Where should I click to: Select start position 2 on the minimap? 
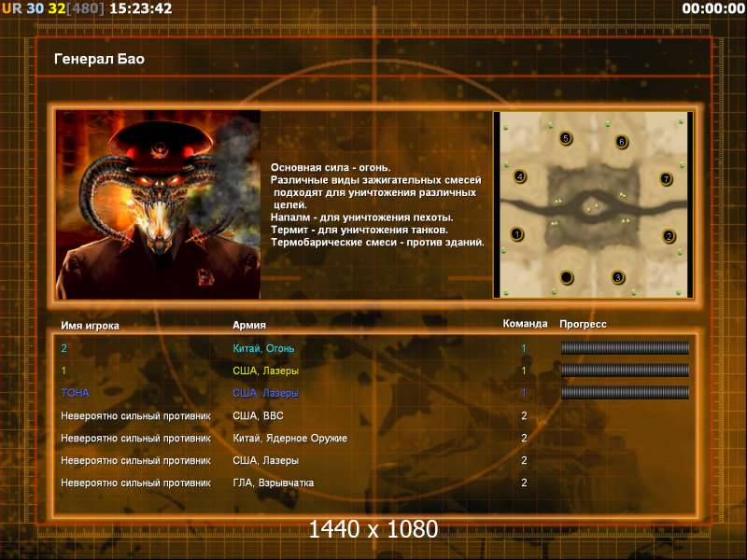669,236
